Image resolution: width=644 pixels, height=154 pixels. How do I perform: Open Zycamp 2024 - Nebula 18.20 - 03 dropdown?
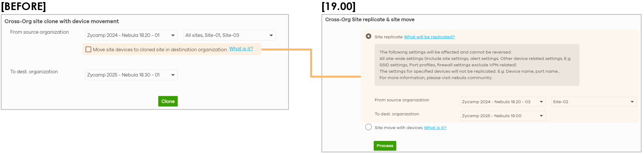click(503, 102)
